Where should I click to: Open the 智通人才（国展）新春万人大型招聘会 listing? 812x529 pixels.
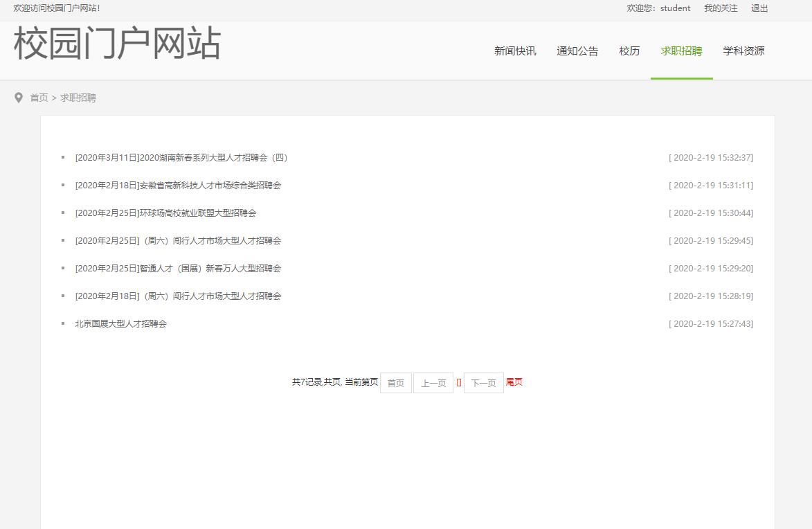click(178, 268)
